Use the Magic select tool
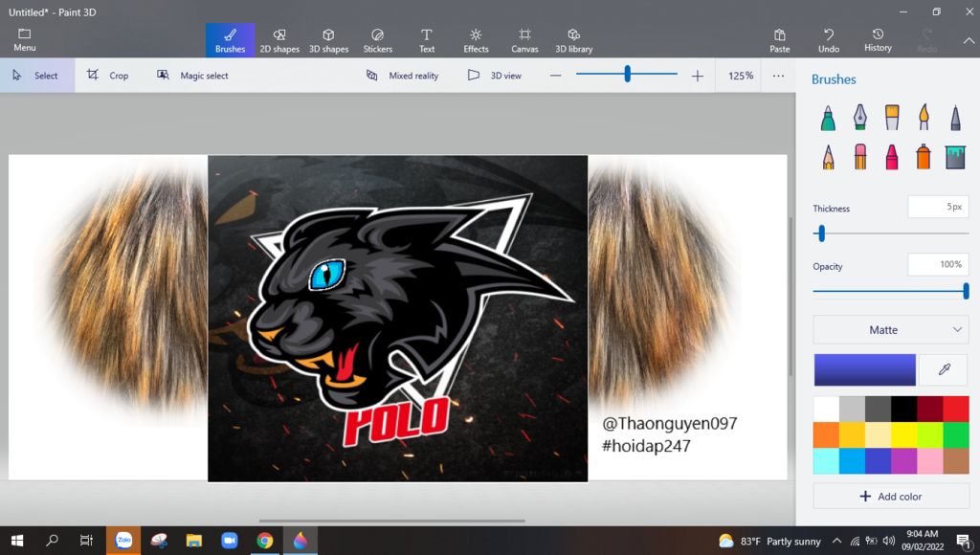 click(192, 76)
